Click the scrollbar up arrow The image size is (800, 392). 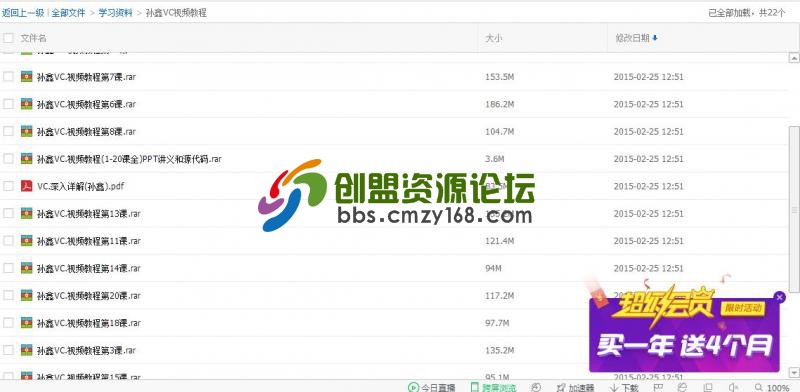(794, 58)
